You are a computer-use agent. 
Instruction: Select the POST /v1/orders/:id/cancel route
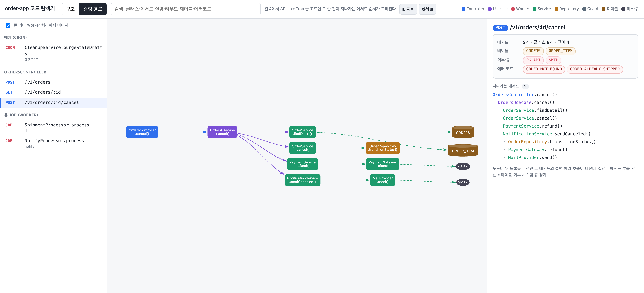[53, 103]
